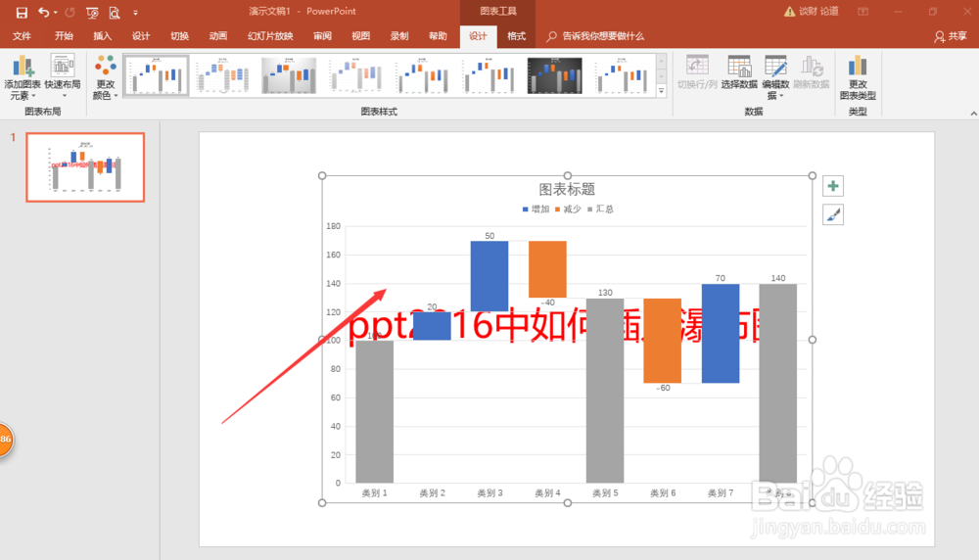Click the Redo icon in quick access
The height and width of the screenshot is (560, 979).
pos(70,12)
